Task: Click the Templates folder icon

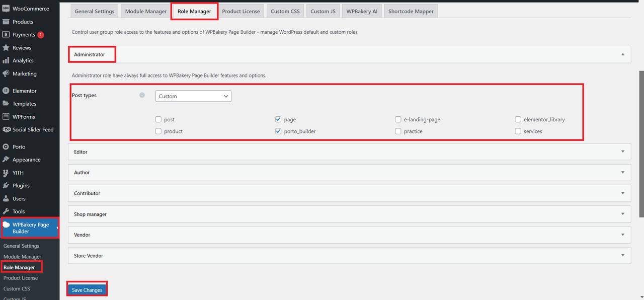Action: coord(6,104)
